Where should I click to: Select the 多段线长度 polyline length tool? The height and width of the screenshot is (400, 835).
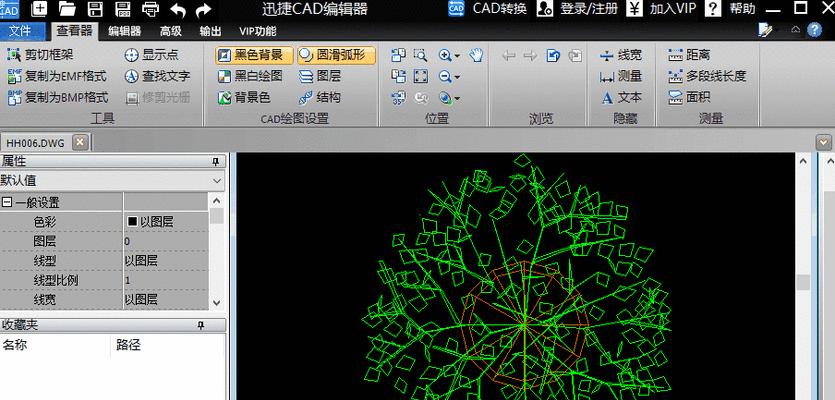[707, 76]
